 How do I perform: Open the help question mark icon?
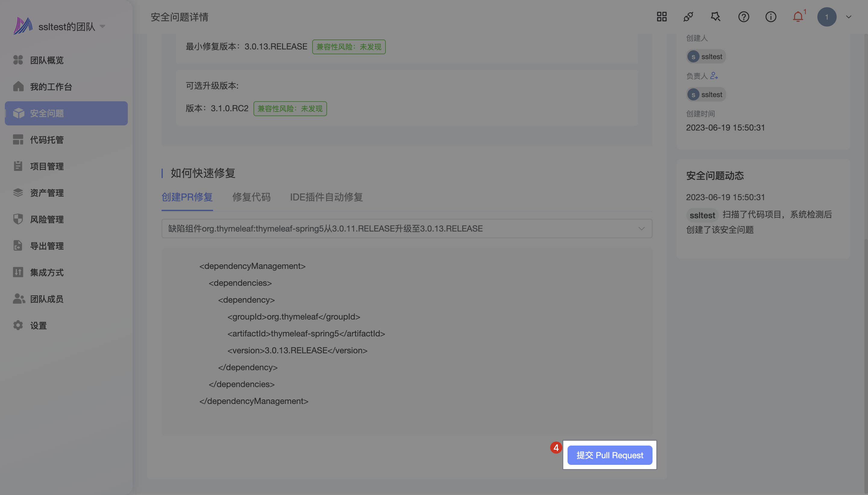pos(743,17)
